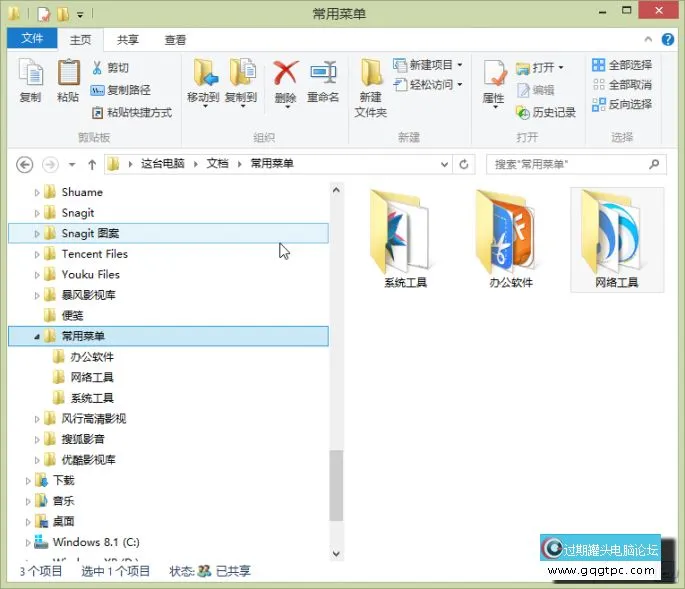Click Select all (全部选择)
This screenshot has height=589, width=685.
(622, 65)
